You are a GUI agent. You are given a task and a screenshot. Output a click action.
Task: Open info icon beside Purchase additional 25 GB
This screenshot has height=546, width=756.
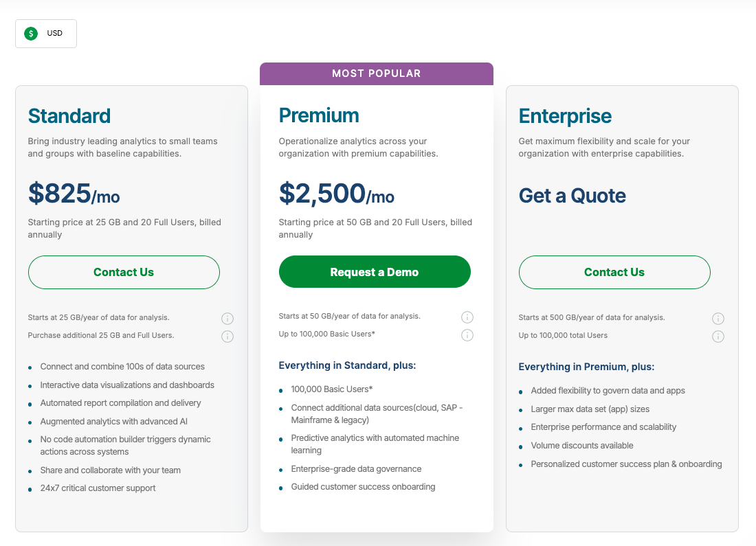(227, 337)
